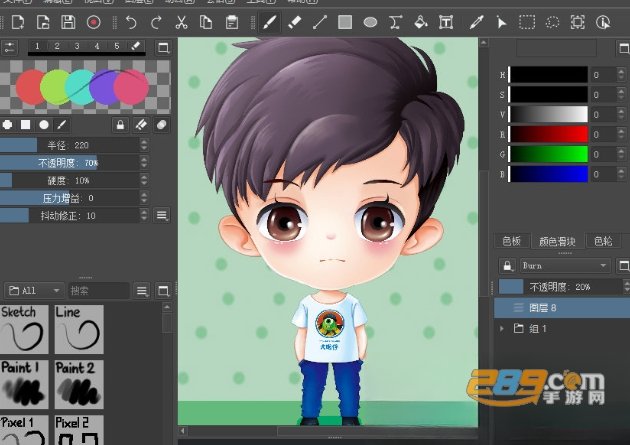Toggle the eraser mode icon beside the lock
This screenshot has width=630, height=445.
[141, 125]
